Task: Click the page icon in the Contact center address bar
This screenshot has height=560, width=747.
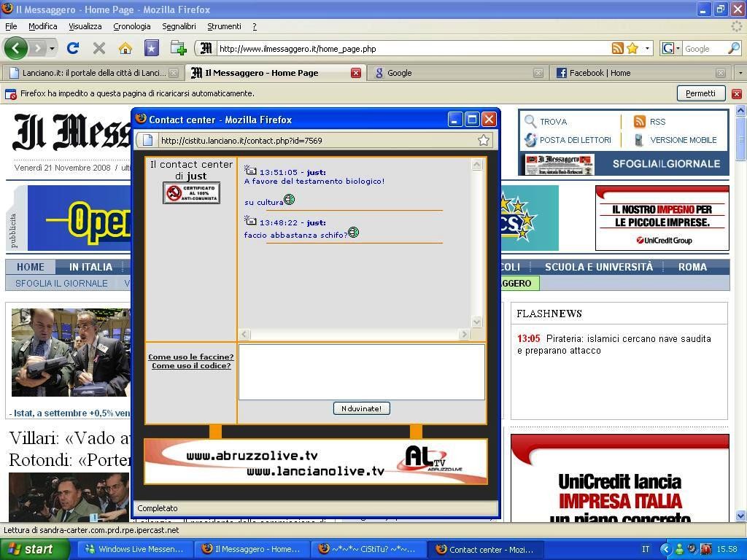Action: point(148,140)
